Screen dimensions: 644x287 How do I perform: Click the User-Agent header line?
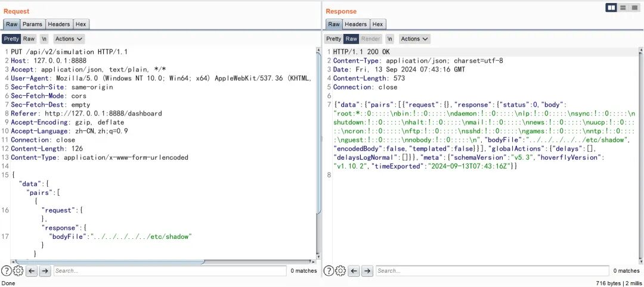(161, 79)
